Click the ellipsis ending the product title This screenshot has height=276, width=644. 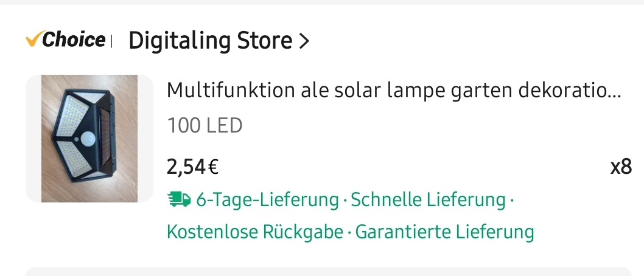tap(614, 92)
